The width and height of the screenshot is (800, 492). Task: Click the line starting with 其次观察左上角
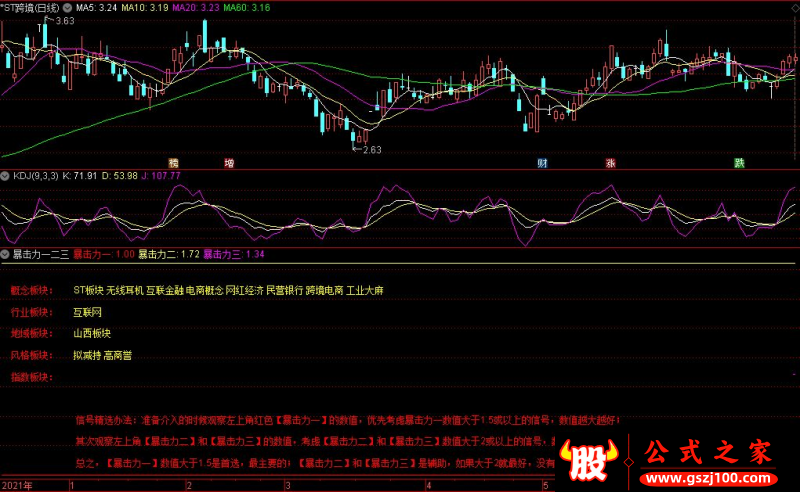(x=315, y=441)
